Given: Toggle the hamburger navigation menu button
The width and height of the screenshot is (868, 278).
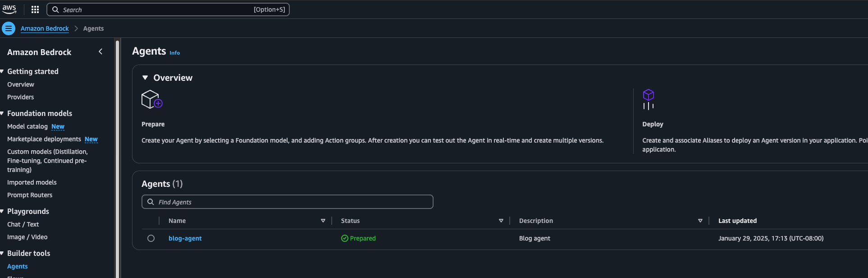Looking at the screenshot, I should click(9, 28).
